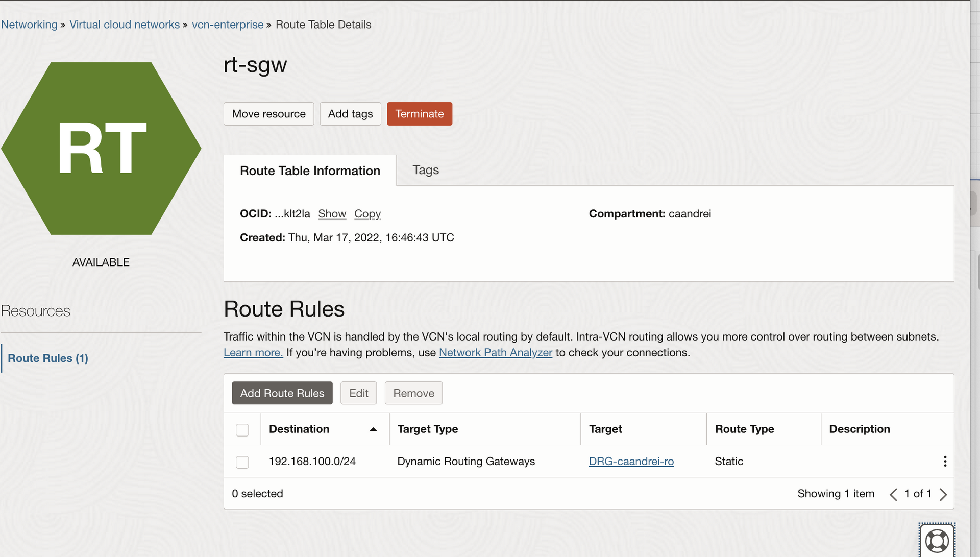The image size is (980, 557).
Task: Check the 192.168.100.0/24 rule checkbox
Action: (x=242, y=462)
